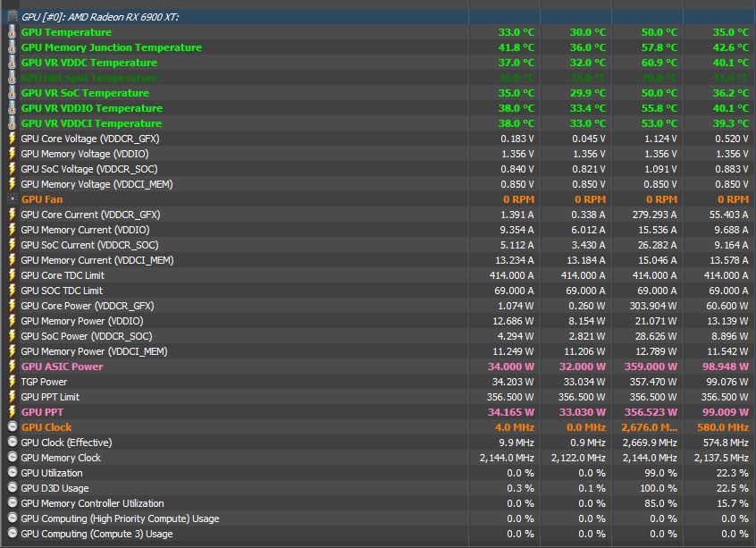
Task: Select the GPU VR VDDIO Temperature label
Action: pos(92,108)
